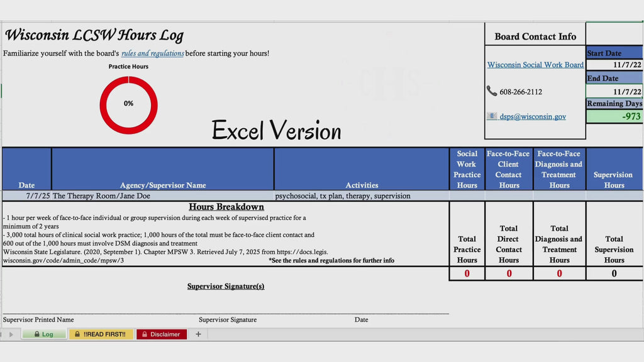Click the lock icon on Disclaimer tab
Screen dimensions: 644x362
click(x=145, y=334)
